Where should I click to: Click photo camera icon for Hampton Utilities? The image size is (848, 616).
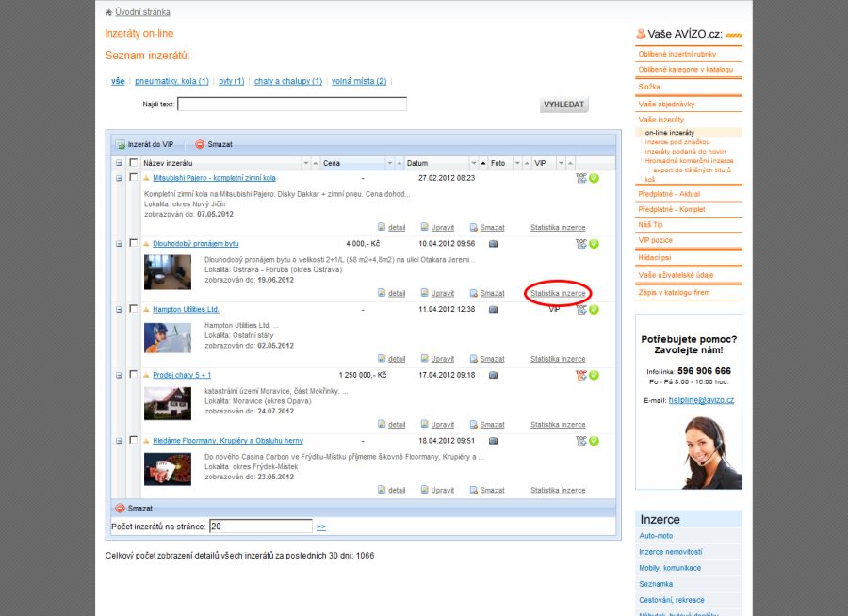pos(493,309)
